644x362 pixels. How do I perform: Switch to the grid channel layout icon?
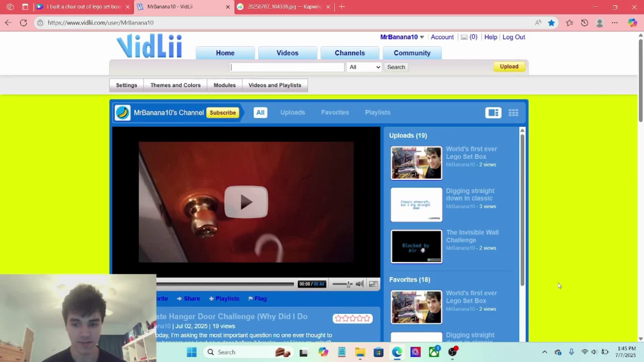click(x=513, y=113)
